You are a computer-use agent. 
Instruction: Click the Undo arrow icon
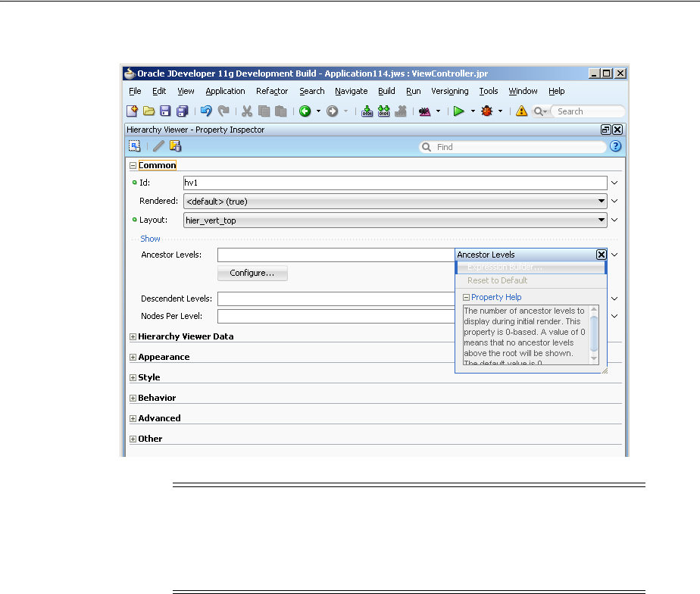(206, 111)
